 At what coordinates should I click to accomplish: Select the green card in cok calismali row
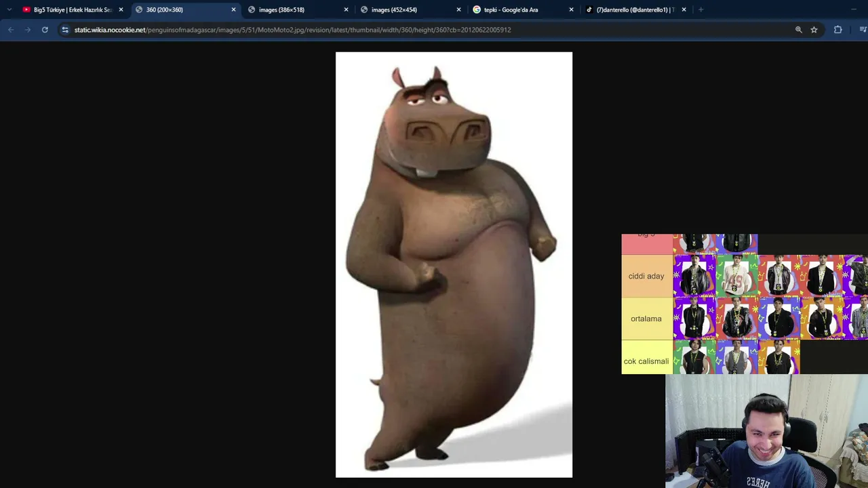pyautogui.click(x=694, y=357)
